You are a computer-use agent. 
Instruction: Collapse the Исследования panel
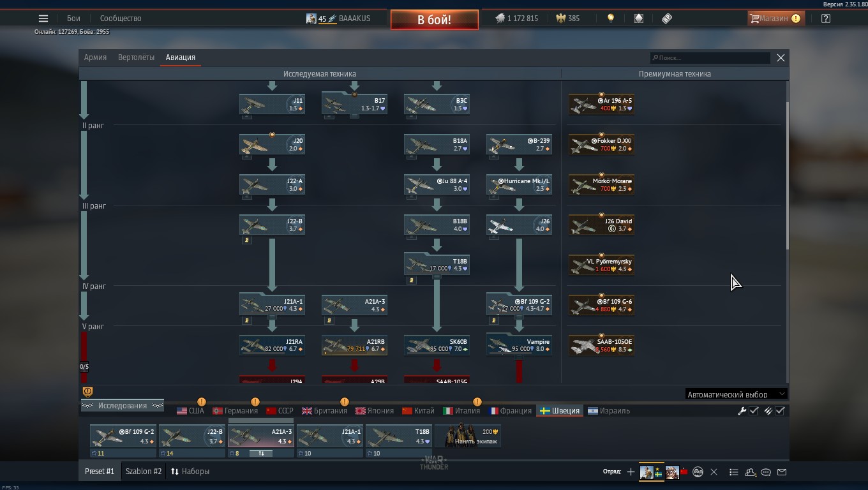[x=122, y=406]
